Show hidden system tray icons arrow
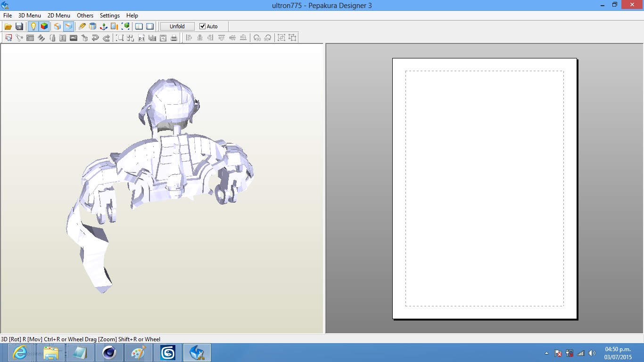 546,353
